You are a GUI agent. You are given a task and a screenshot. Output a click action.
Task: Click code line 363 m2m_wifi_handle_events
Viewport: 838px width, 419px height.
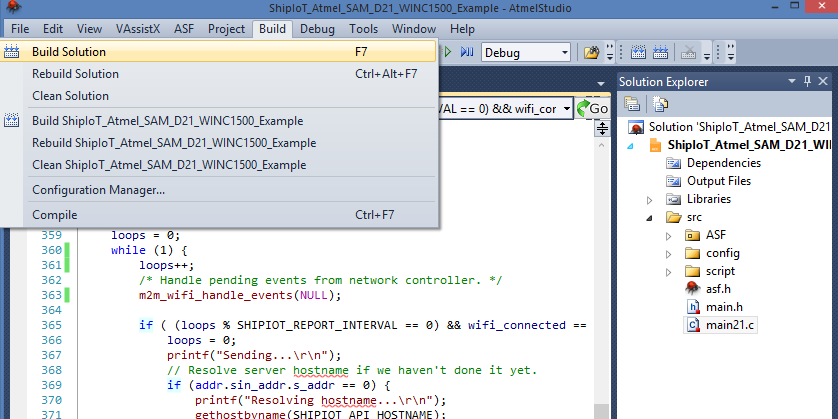[x=239, y=295]
